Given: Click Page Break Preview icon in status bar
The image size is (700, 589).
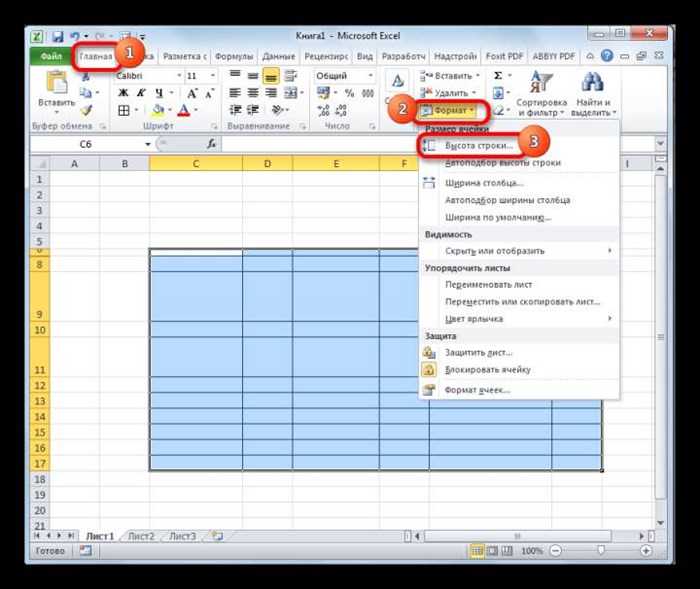Looking at the screenshot, I should pyautogui.click(x=507, y=551).
